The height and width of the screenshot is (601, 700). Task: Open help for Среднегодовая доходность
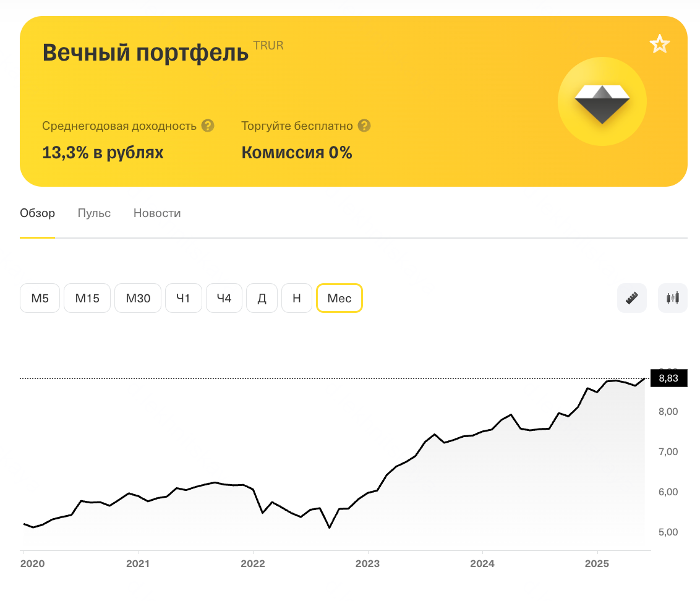208,126
